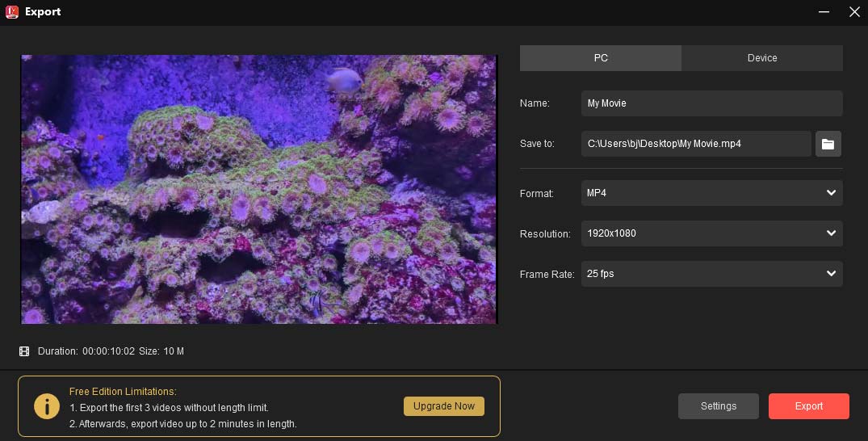Open the Frame Rate dropdown showing 25 fps
868x441 pixels.
(712, 274)
